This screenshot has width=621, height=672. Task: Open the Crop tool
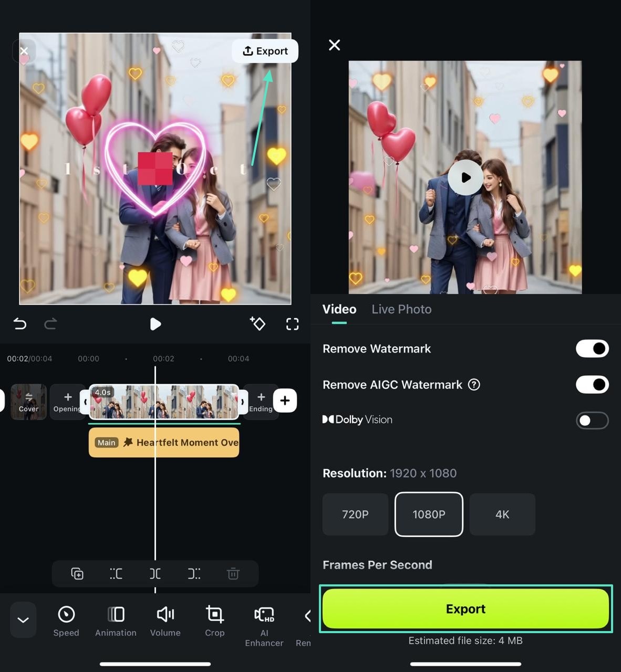(x=214, y=621)
